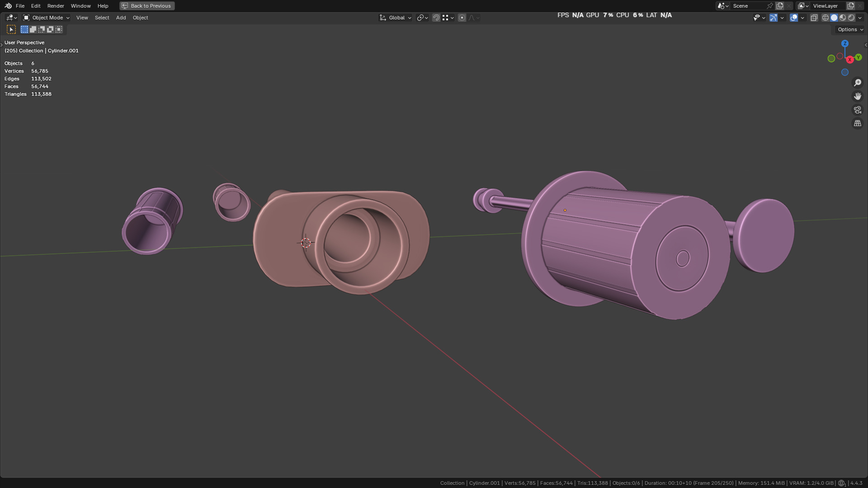Viewport: 868px width, 488px height.
Task: Choose the Intersect selection mode icon
Action: click(x=59, y=29)
